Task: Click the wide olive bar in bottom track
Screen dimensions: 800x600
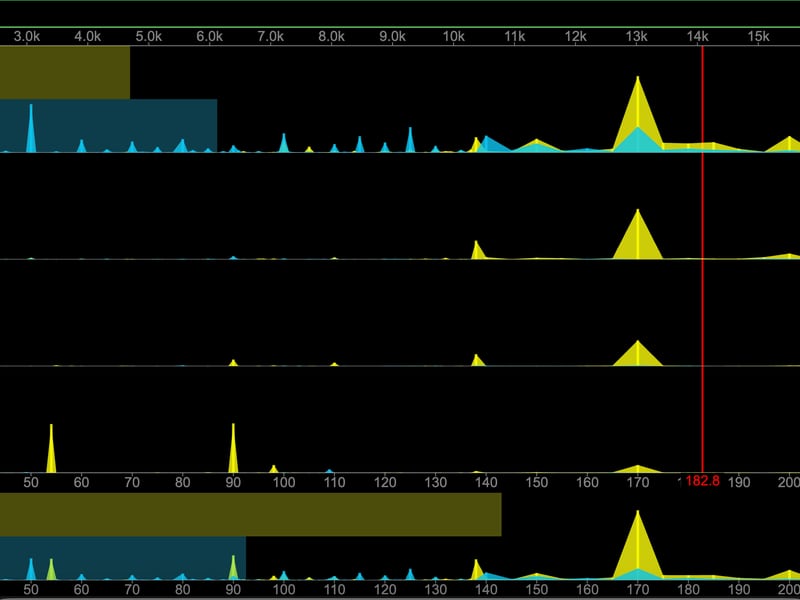Action: point(250,514)
